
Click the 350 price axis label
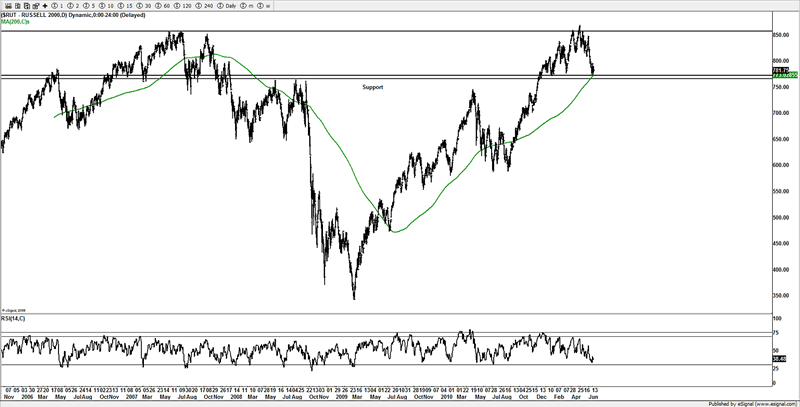[x=781, y=296]
